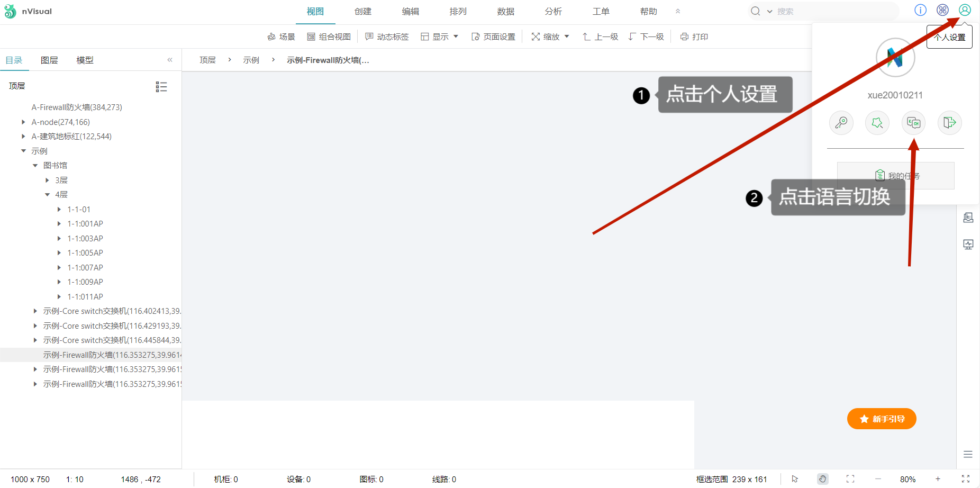The height and width of the screenshot is (488, 980).
Task: Open the 编辑 menu tab
Action: coord(411,12)
